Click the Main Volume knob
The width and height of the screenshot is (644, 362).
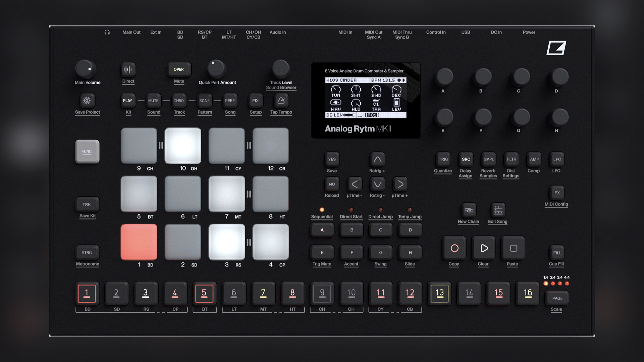point(85,69)
